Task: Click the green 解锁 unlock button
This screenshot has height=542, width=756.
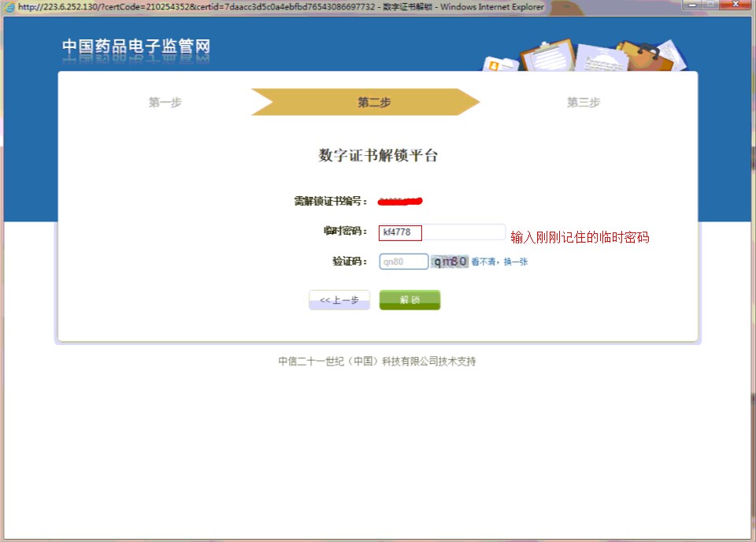Action: click(409, 300)
